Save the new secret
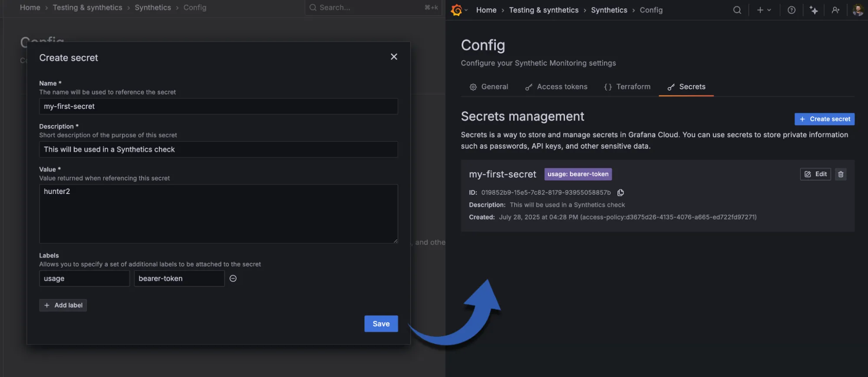Image resolution: width=868 pixels, height=377 pixels. (x=381, y=324)
